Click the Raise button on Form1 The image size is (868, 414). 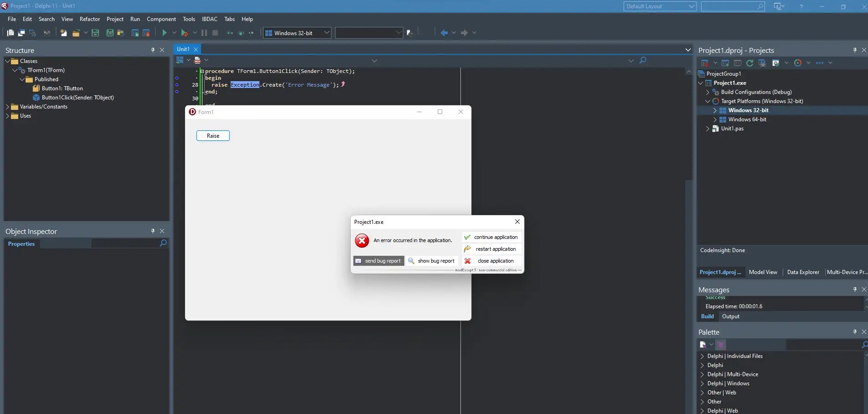[x=212, y=135]
